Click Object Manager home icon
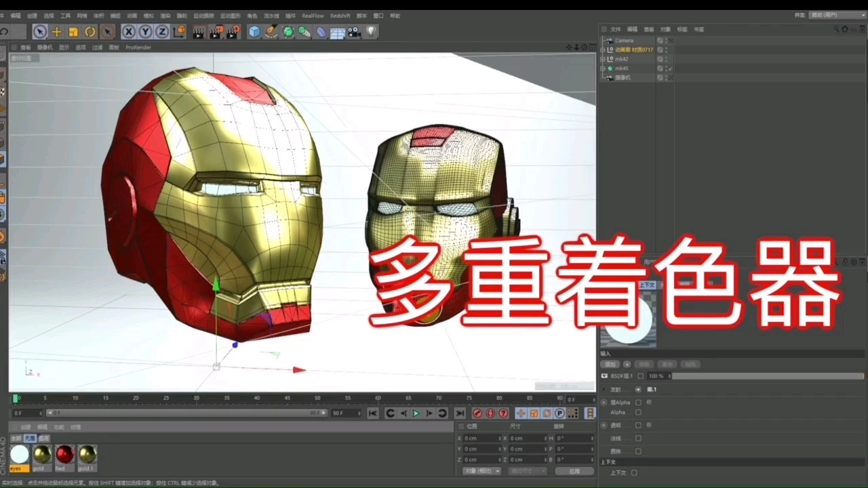 point(844,30)
